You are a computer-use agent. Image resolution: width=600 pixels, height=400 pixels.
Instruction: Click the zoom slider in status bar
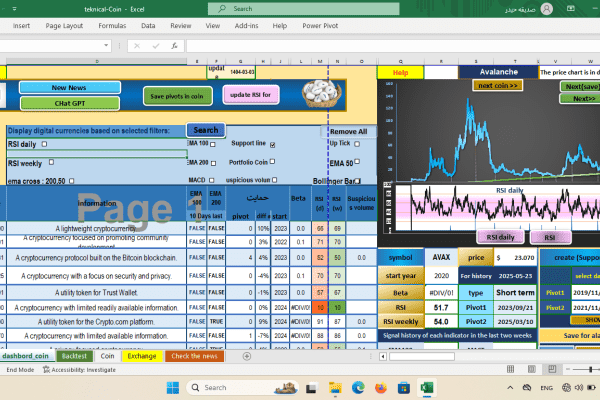591,369
